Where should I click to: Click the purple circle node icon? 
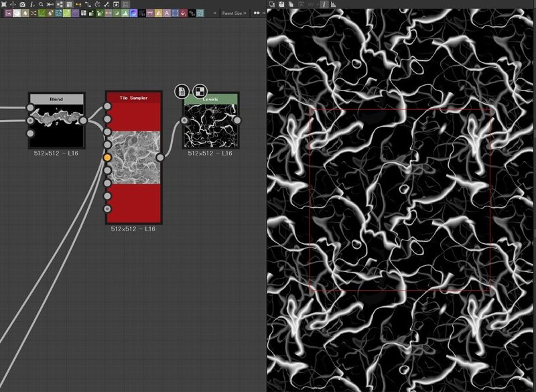coord(75,13)
